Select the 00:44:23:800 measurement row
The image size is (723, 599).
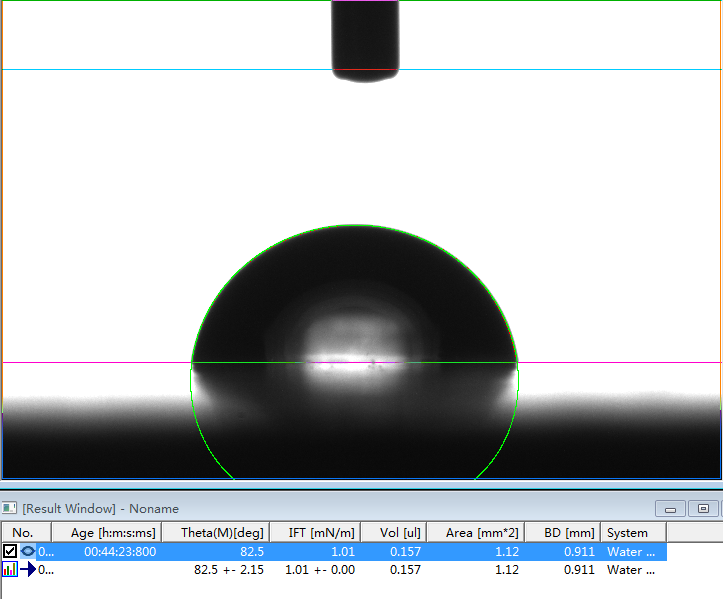[120, 551]
